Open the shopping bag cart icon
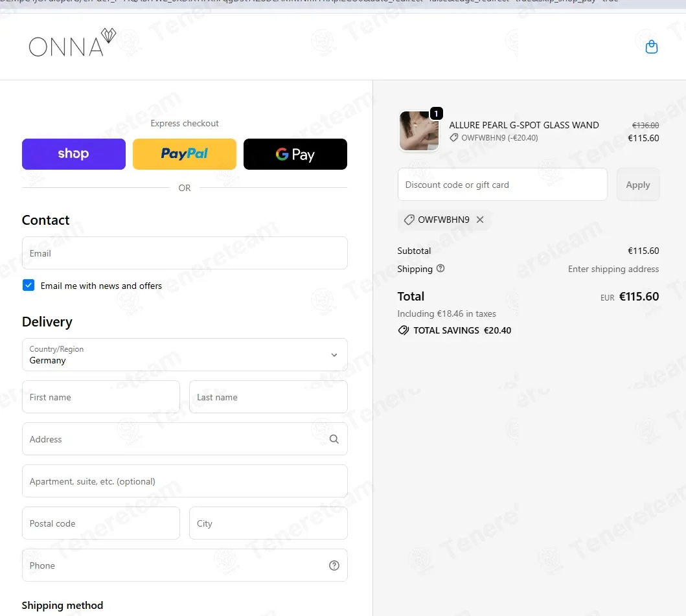 click(x=652, y=47)
